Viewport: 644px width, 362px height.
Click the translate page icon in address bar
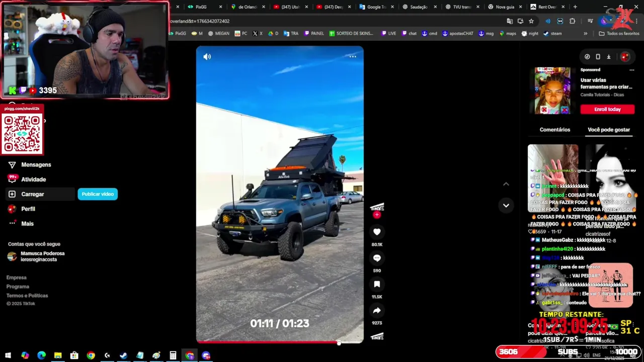(510, 21)
